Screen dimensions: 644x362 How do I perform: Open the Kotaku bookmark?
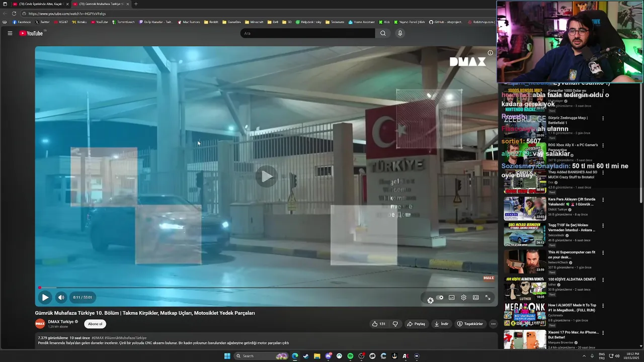[79, 22]
